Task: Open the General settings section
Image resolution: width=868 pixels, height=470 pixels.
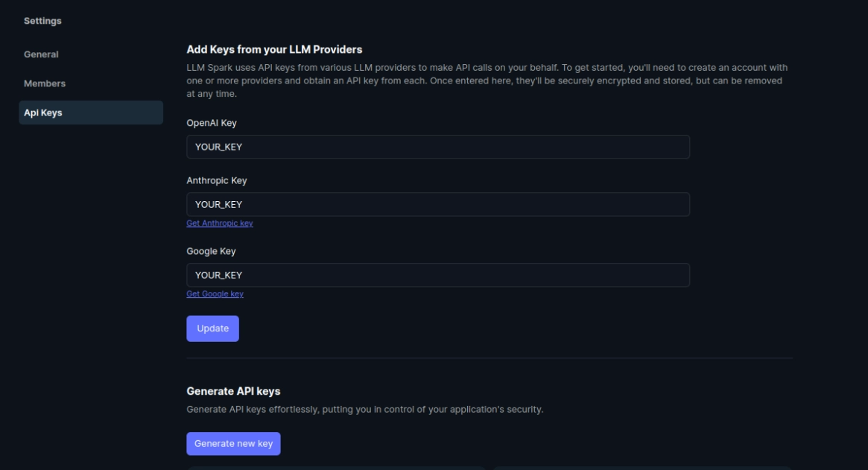Action: (x=41, y=54)
